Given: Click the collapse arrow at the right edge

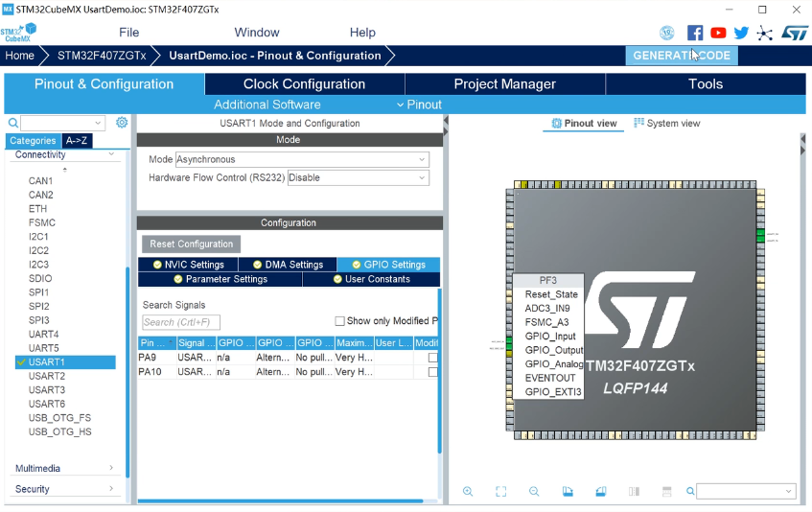Looking at the screenshot, I should pos(803,139).
